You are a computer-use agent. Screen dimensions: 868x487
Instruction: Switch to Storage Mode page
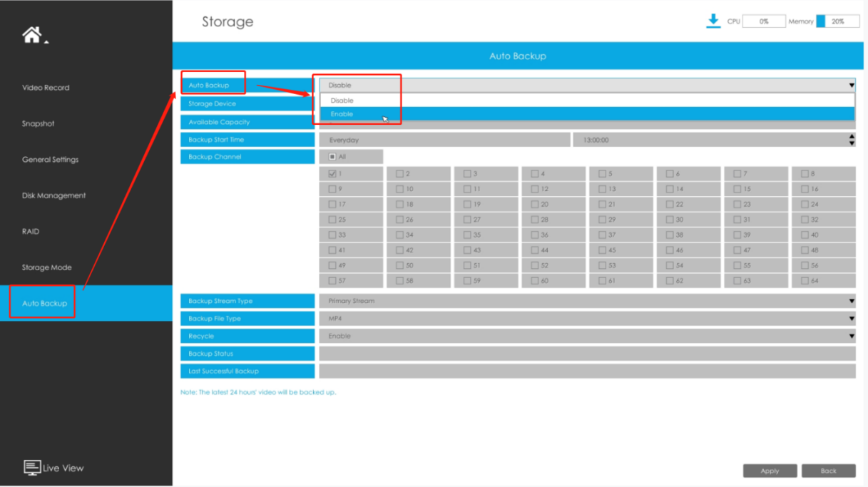[x=46, y=267]
